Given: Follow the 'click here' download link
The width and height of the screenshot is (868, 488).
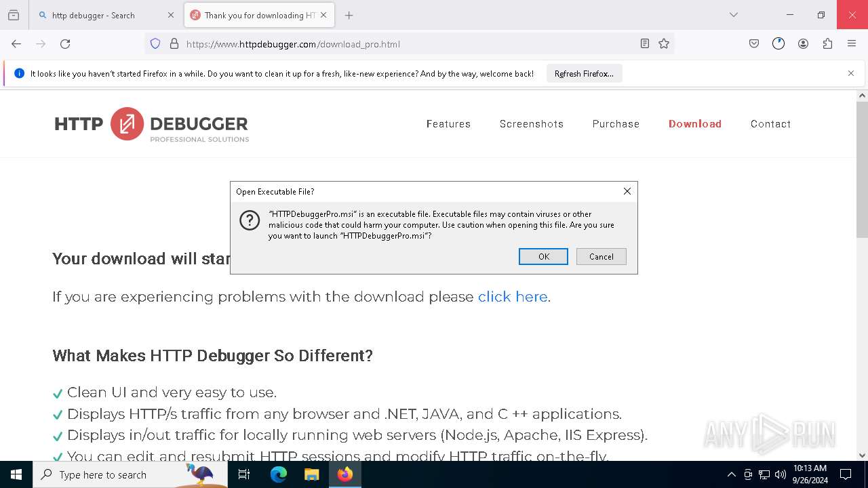Looking at the screenshot, I should (x=513, y=297).
